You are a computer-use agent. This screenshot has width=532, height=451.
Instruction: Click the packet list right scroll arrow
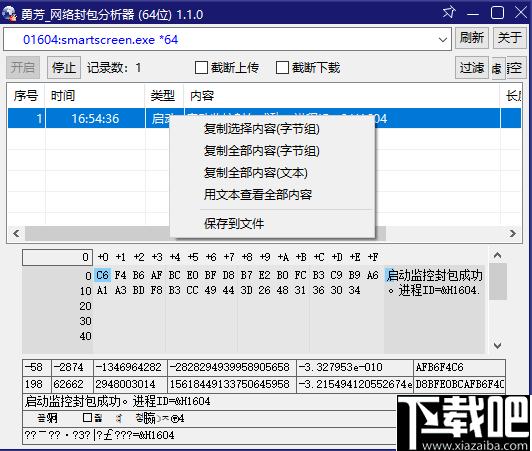[513, 233]
